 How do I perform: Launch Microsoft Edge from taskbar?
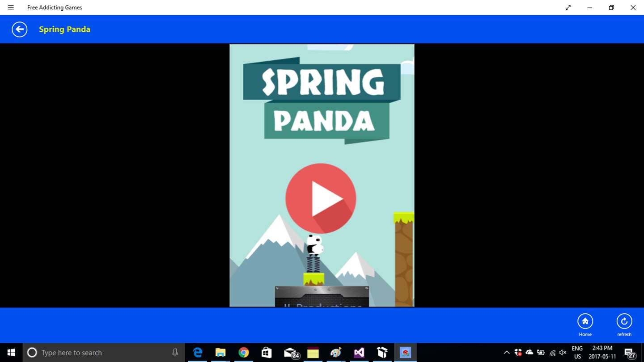pyautogui.click(x=197, y=353)
